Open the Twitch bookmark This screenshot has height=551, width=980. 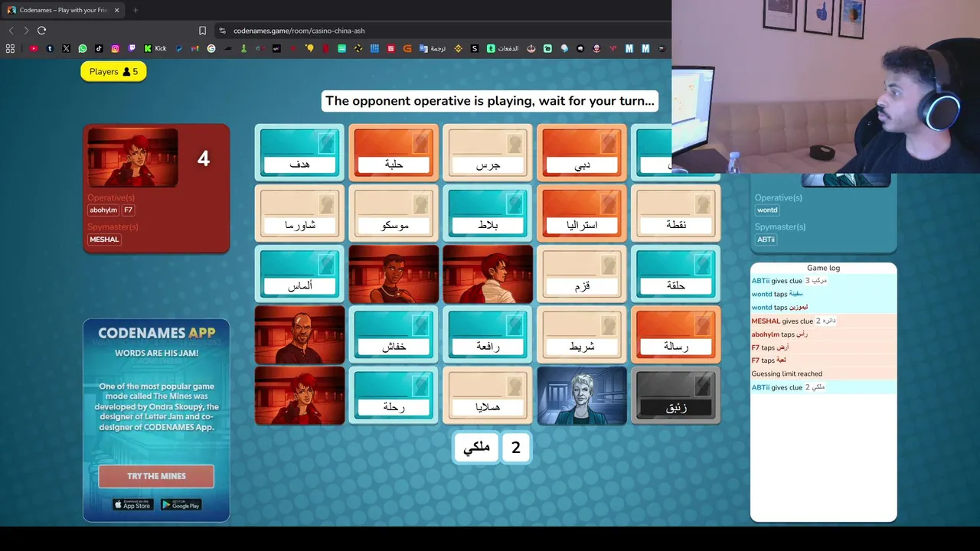(x=132, y=48)
